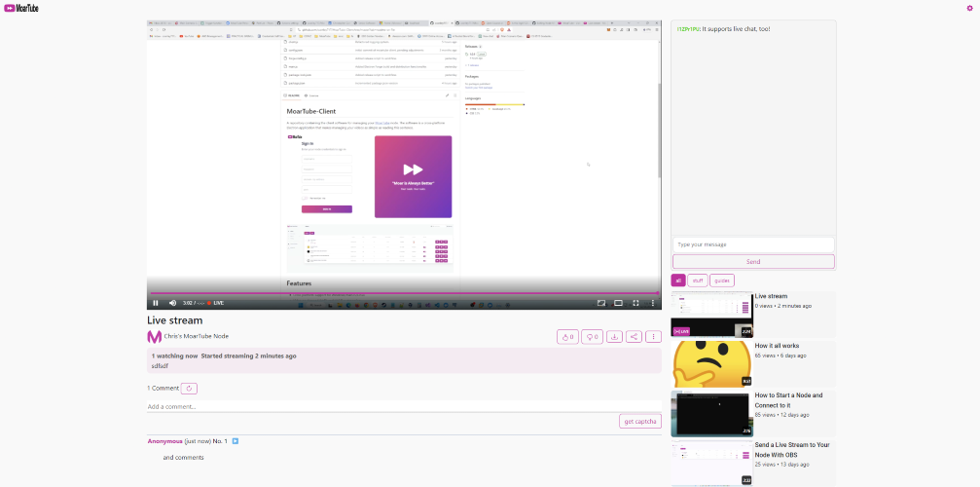This screenshot has width=980, height=487.
Task: Click the '1 watching now' status text
Action: 174,356
